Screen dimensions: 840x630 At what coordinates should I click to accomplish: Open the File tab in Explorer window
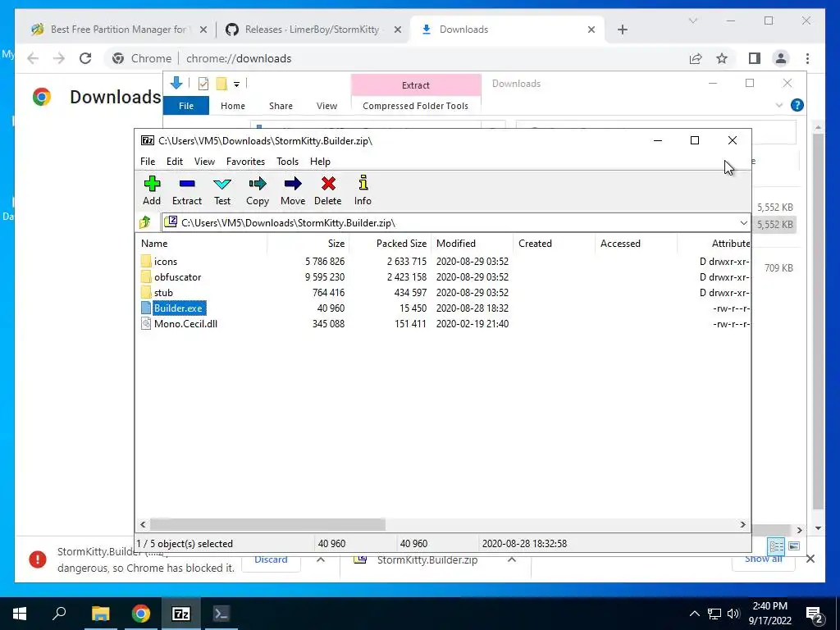[x=186, y=106]
